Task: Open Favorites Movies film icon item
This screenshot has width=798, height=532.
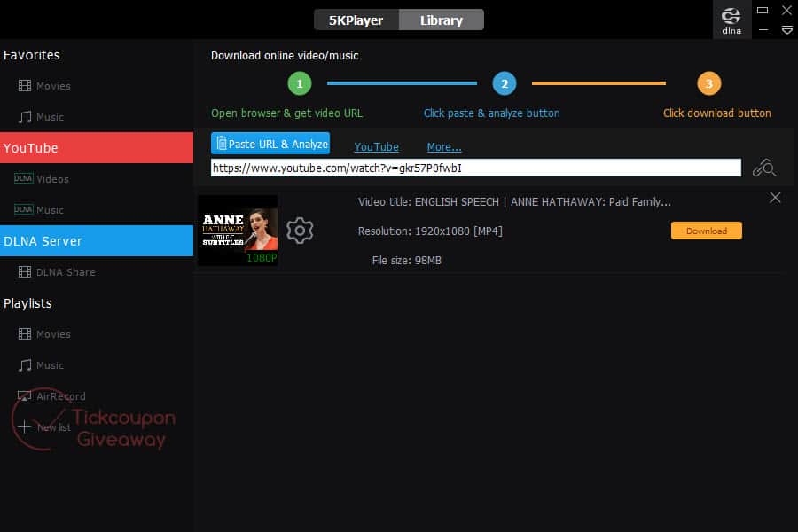Action: (x=45, y=86)
